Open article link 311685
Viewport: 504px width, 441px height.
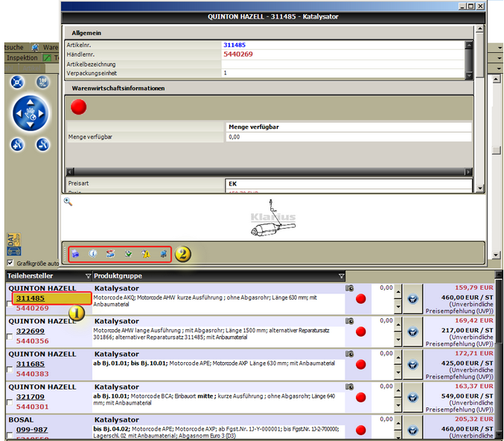pos(31,364)
